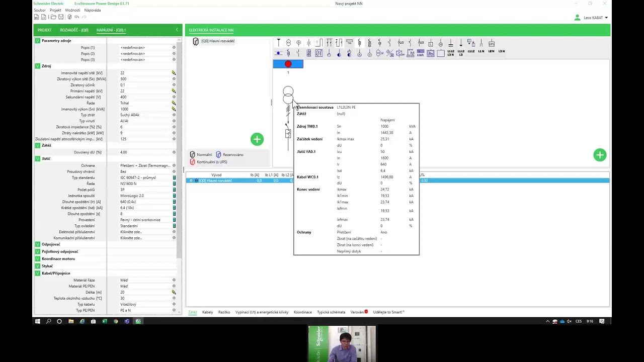Insert the busbar symbol from the palette

[278, 43]
